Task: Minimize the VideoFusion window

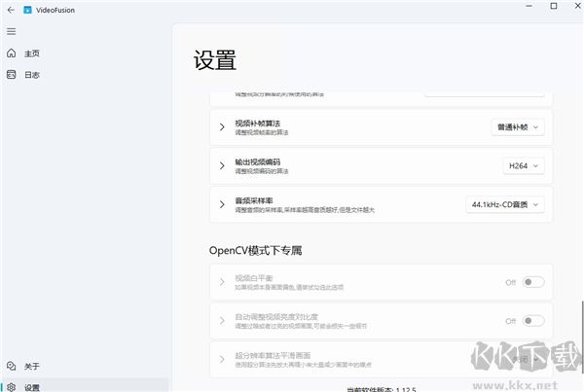Action: (529, 6)
